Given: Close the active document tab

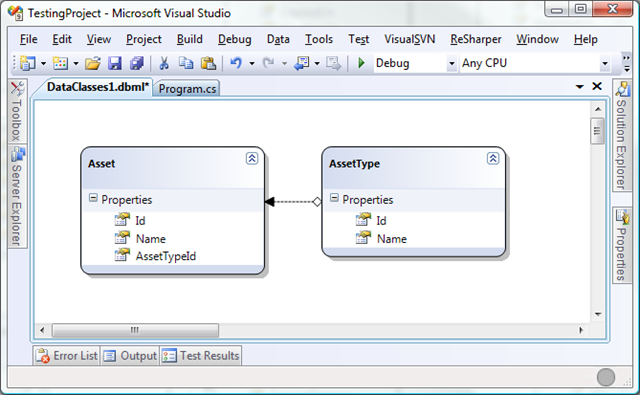Looking at the screenshot, I should 597,86.
